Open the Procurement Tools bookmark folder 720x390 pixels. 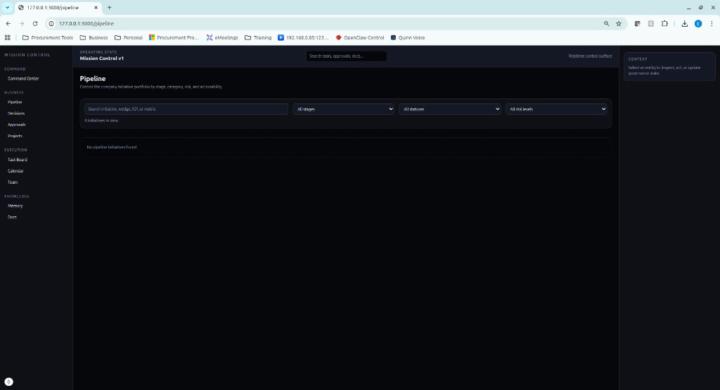[x=48, y=38]
